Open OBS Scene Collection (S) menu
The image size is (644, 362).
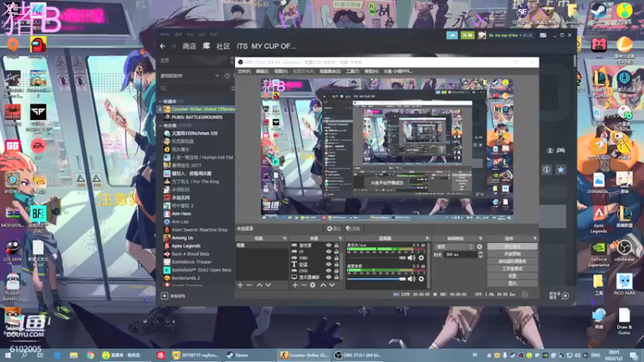point(330,72)
